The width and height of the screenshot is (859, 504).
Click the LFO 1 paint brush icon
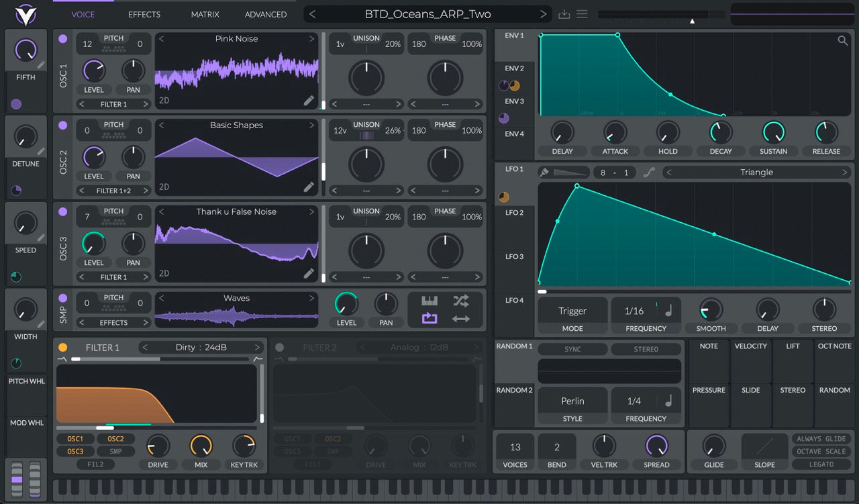(x=544, y=172)
